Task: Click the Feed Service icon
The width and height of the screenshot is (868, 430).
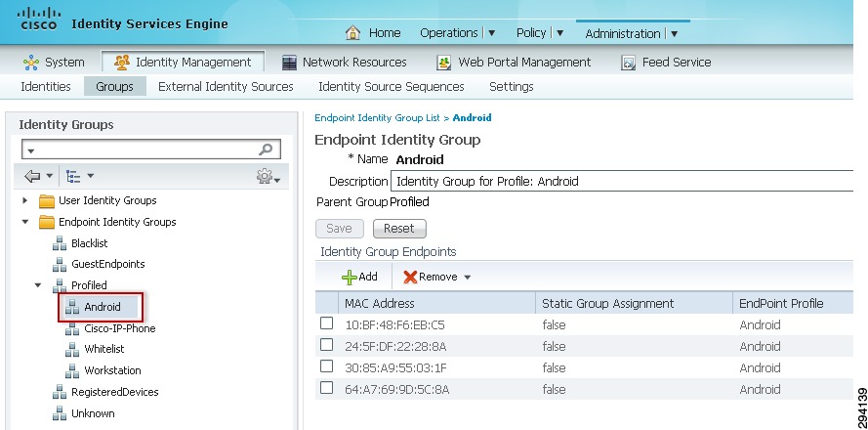Action: tap(629, 63)
